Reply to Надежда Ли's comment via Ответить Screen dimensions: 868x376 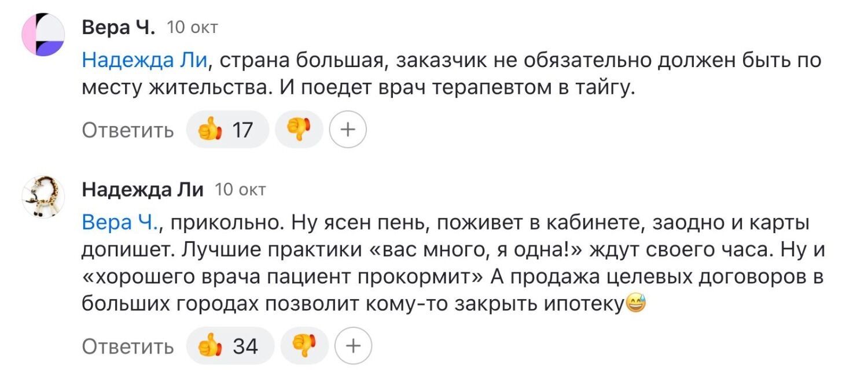point(128,346)
